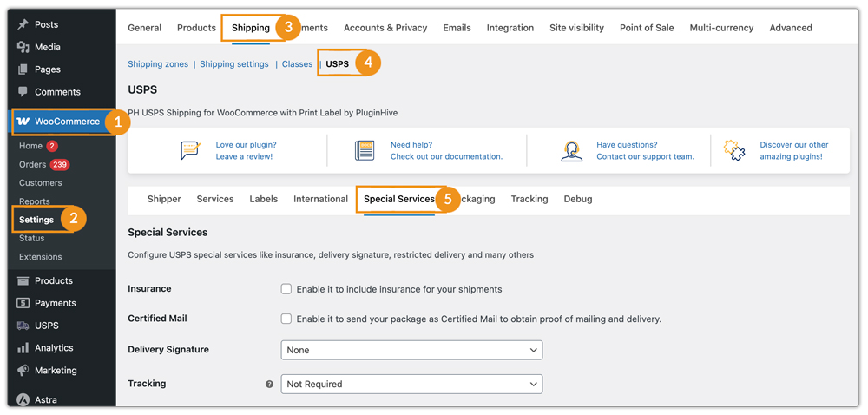Viewport: 868px width, 415px height.
Task: Open the Integration tab
Action: click(x=510, y=28)
